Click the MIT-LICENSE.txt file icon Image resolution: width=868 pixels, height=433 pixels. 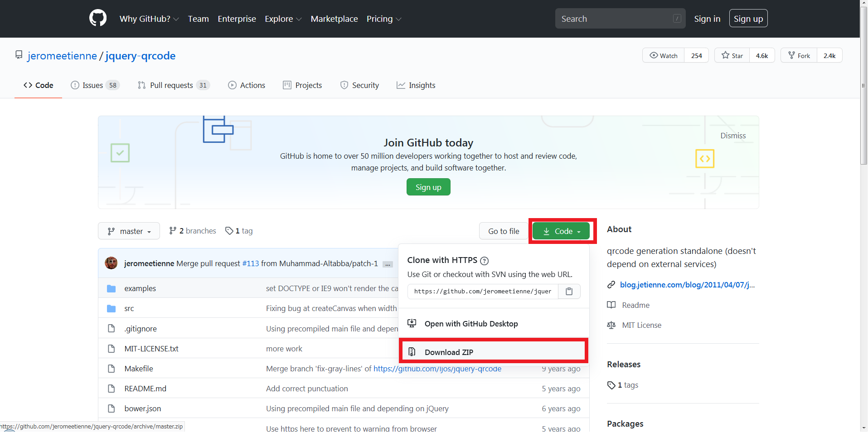tap(112, 348)
